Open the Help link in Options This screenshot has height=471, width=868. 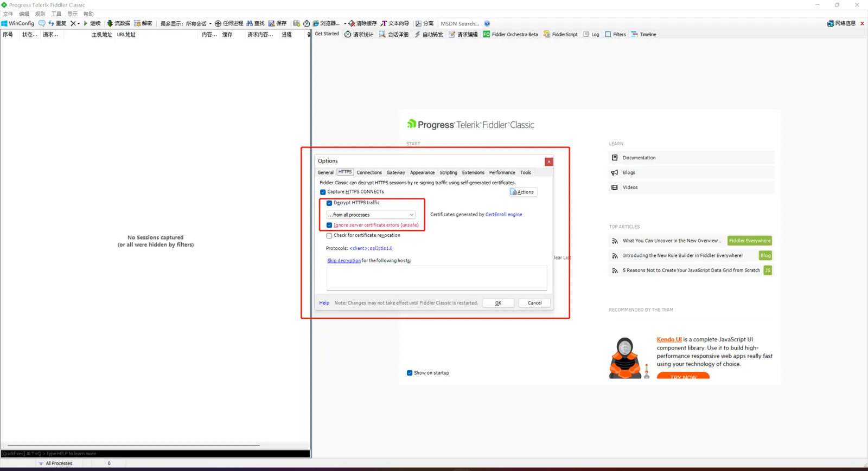click(x=324, y=303)
